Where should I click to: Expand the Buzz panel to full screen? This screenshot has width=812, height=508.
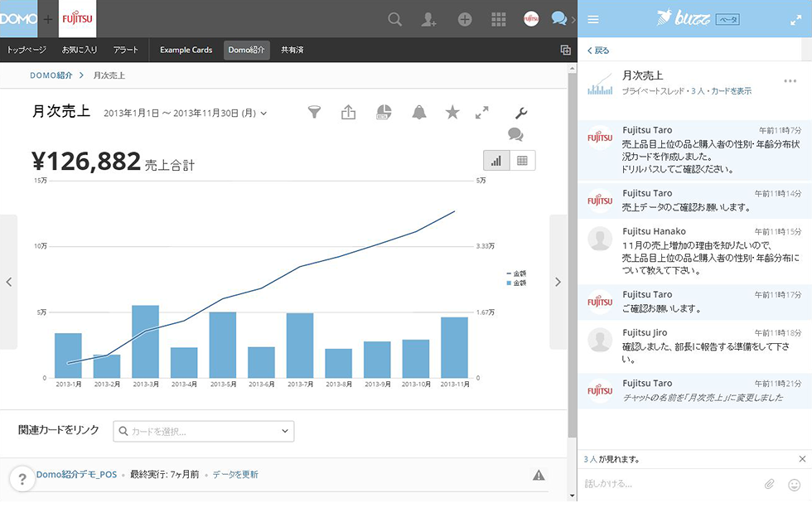coord(795,20)
